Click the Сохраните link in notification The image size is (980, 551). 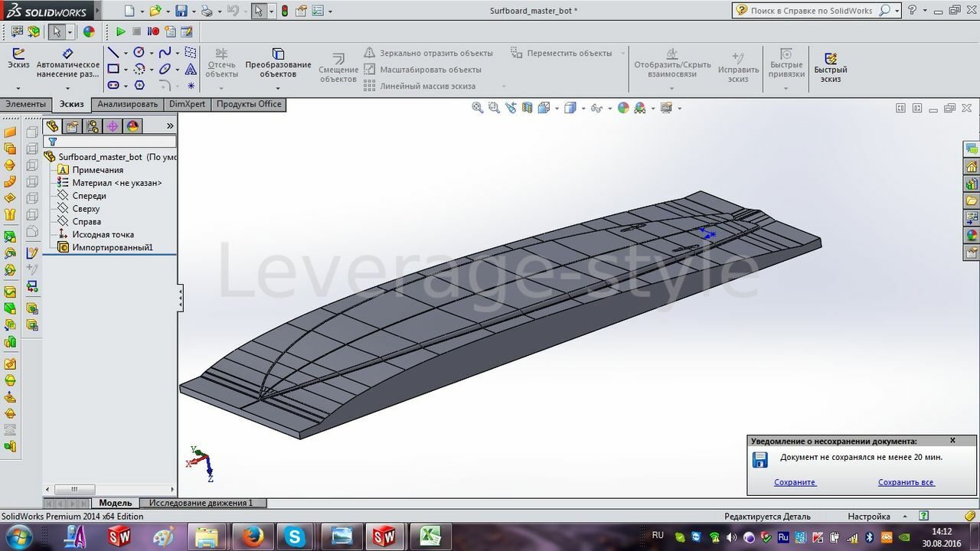point(795,482)
